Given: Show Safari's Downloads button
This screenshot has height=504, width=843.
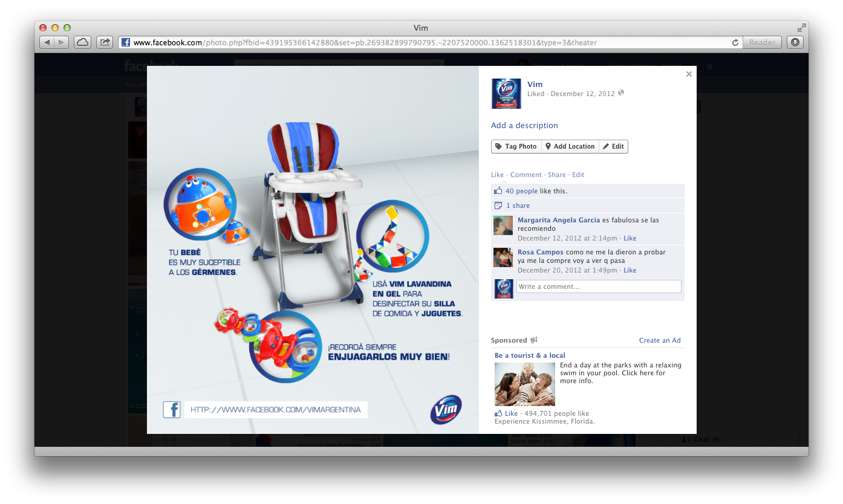Looking at the screenshot, I should [795, 42].
